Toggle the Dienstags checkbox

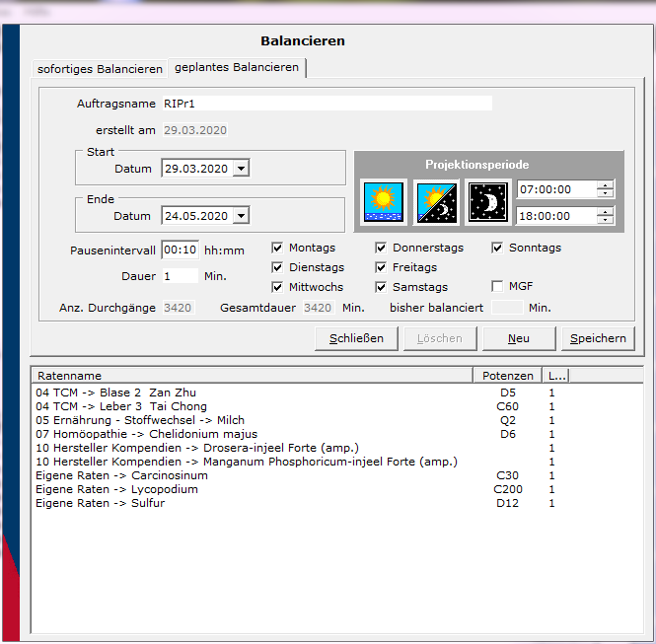tap(277, 267)
